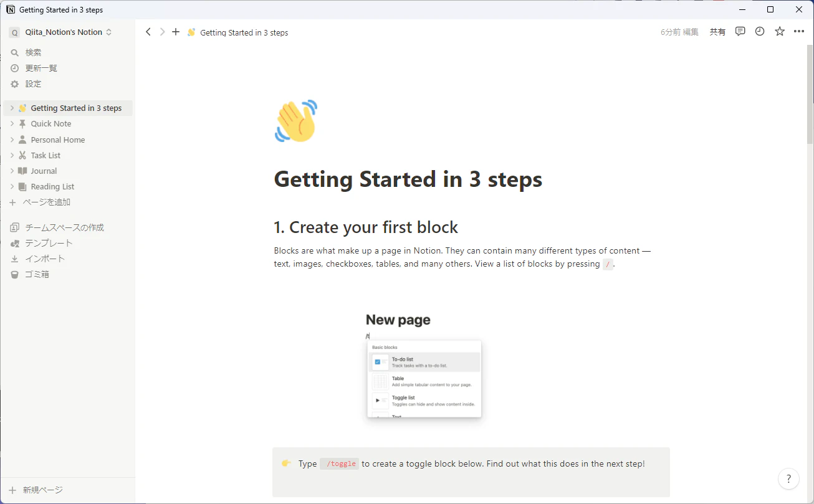Go forward with the right arrow
Screen dimensions: 814x504
click(x=162, y=32)
